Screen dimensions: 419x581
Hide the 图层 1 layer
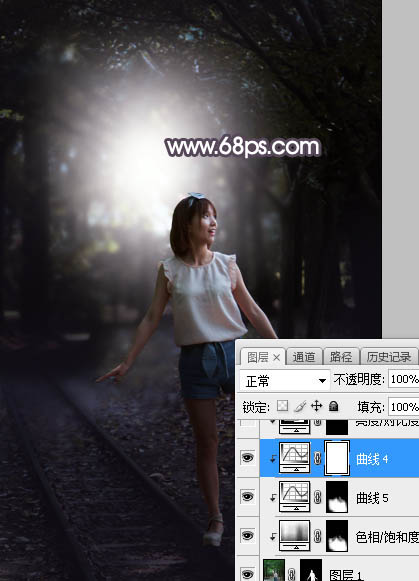coord(247,574)
